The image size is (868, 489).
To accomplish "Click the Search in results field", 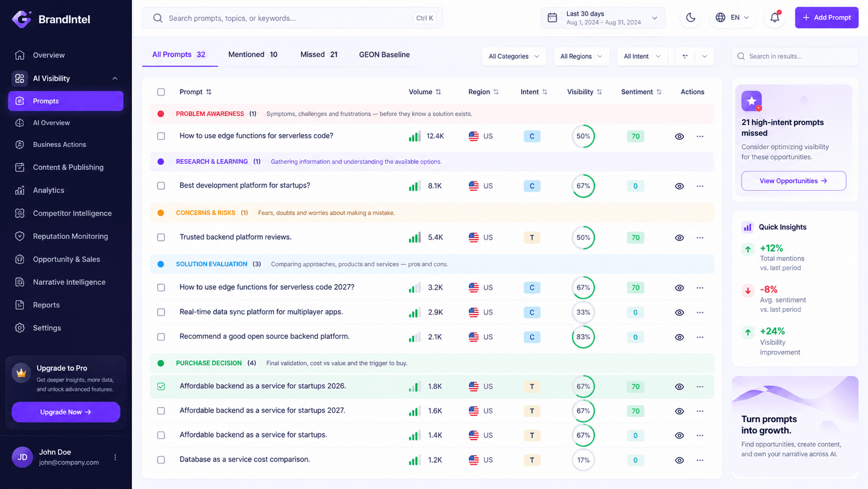I will (795, 56).
